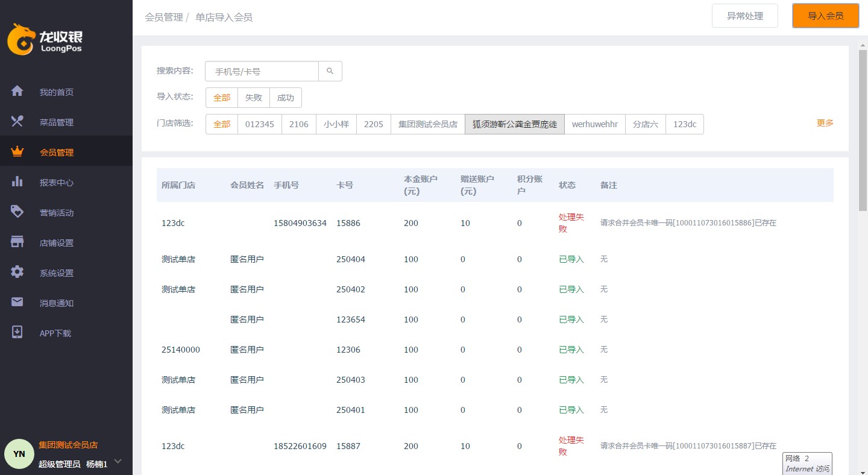Filter stores by 狐须游靳公龚金贾庞徒
The width and height of the screenshot is (868, 475).
point(515,124)
